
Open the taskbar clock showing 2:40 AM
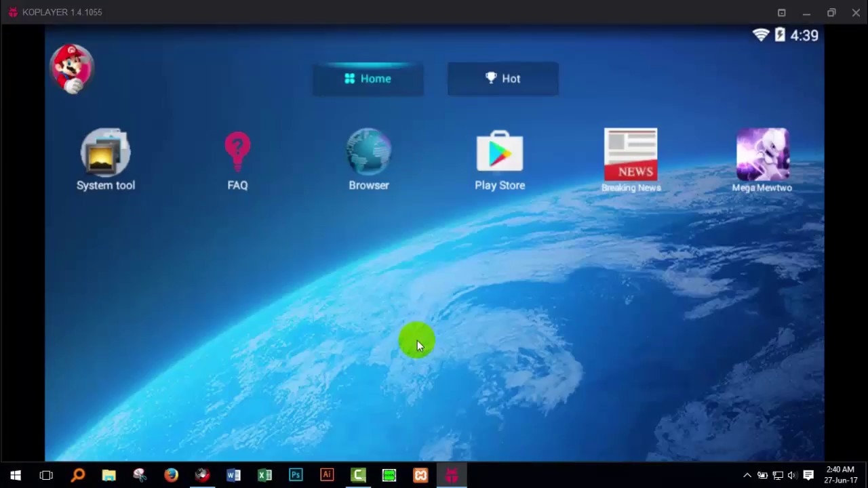841,475
